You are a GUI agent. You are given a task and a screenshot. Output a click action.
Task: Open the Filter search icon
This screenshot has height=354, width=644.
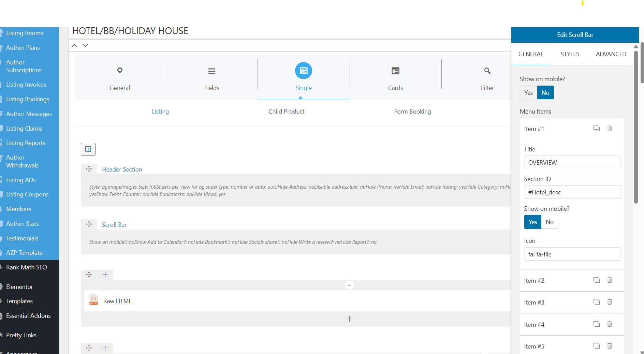tap(487, 71)
